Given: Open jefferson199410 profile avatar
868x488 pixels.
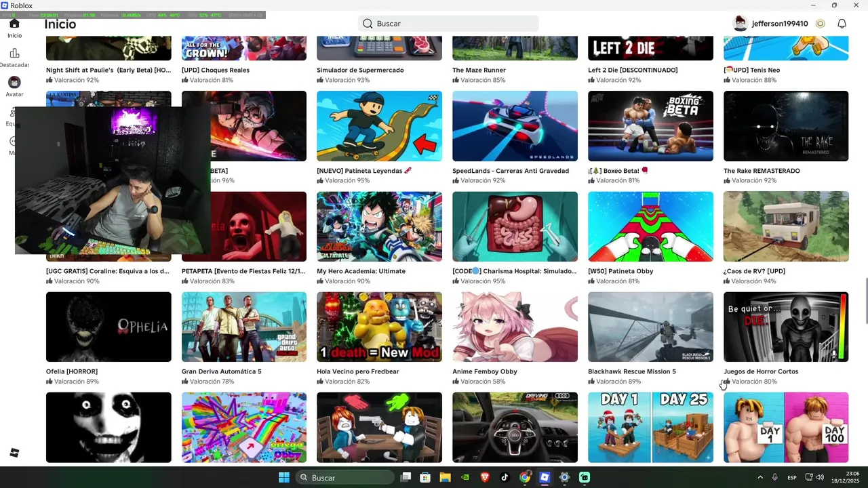Looking at the screenshot, I should coord(740,24).
